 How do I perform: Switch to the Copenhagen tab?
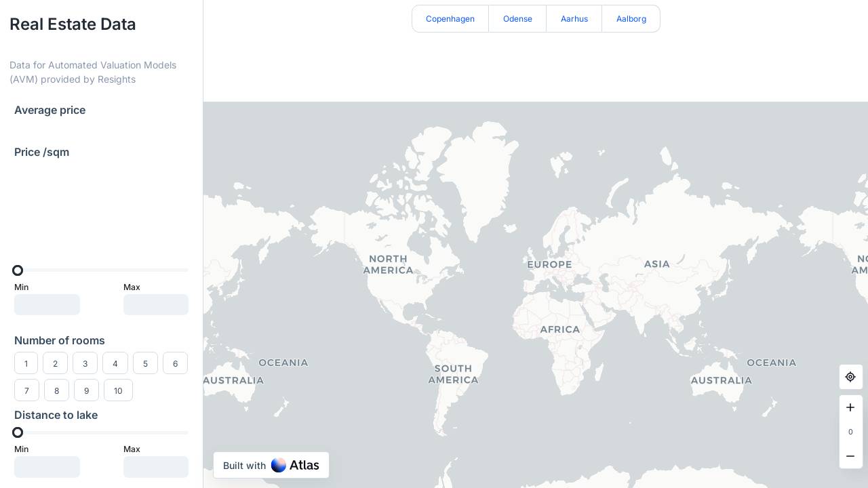[450, 19]
